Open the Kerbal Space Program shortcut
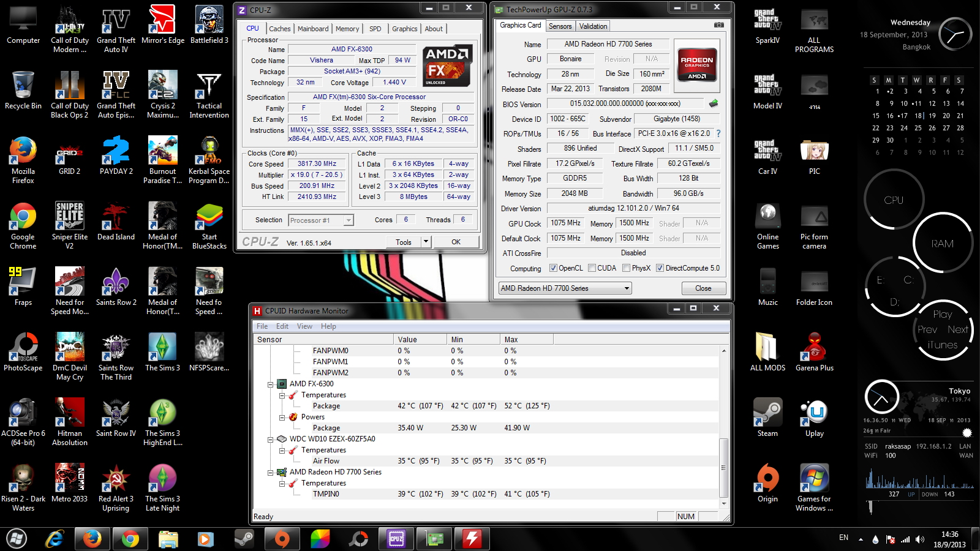Image resolution: width=980 pixels, height=551 pixels. (209, 160)
